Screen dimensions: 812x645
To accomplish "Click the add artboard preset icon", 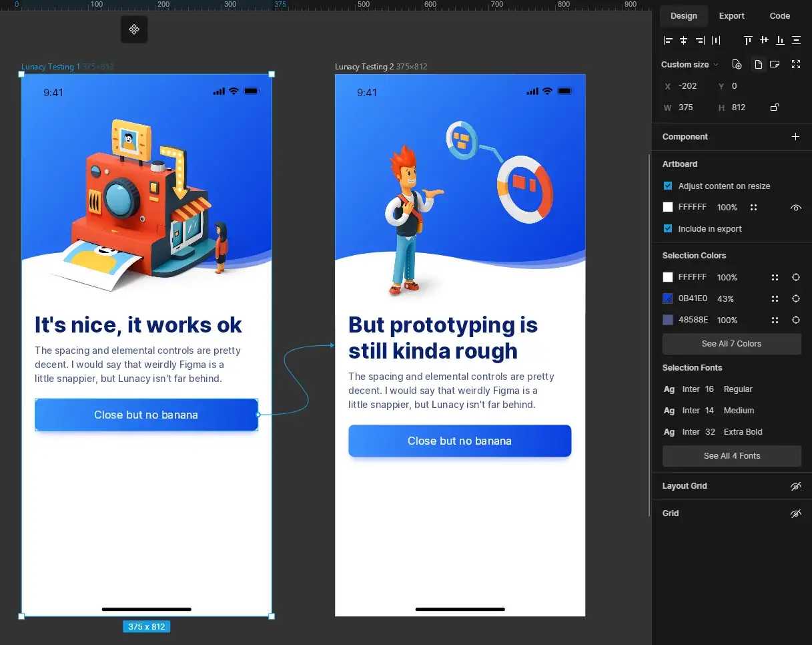I will tap(737, 65).
